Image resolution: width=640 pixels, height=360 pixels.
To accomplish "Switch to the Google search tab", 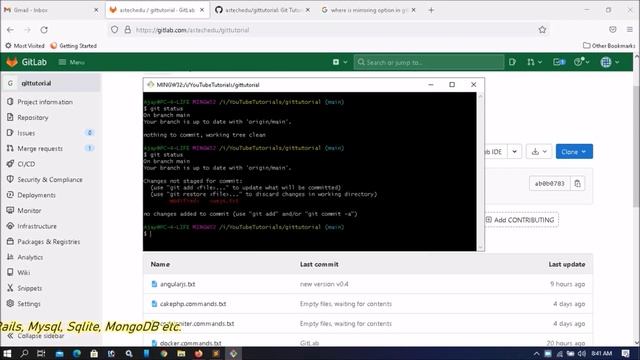I will [x=368, y=10].
